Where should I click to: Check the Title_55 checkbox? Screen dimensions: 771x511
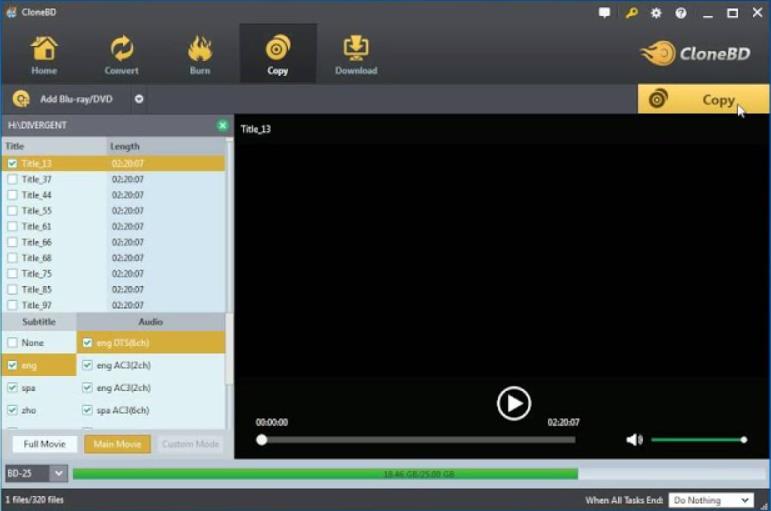point(12,210)
